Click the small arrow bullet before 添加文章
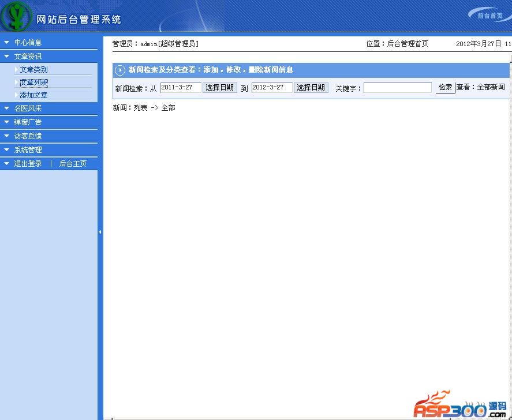 coord(16,95)
